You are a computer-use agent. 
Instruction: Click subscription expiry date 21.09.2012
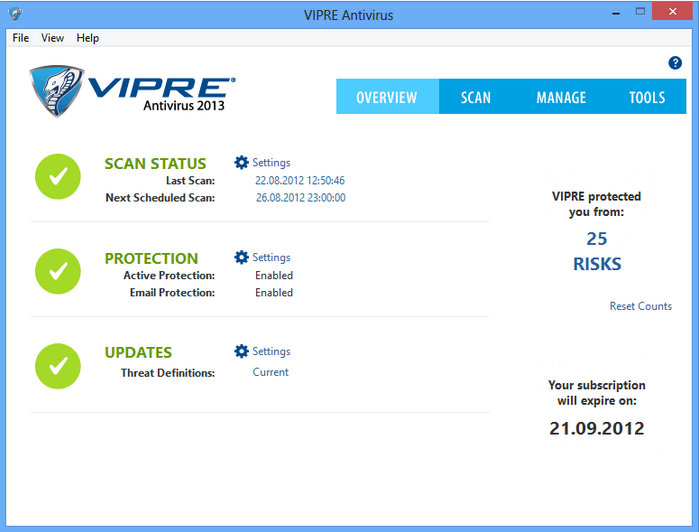pyautogui.click(x=597, y=429)
